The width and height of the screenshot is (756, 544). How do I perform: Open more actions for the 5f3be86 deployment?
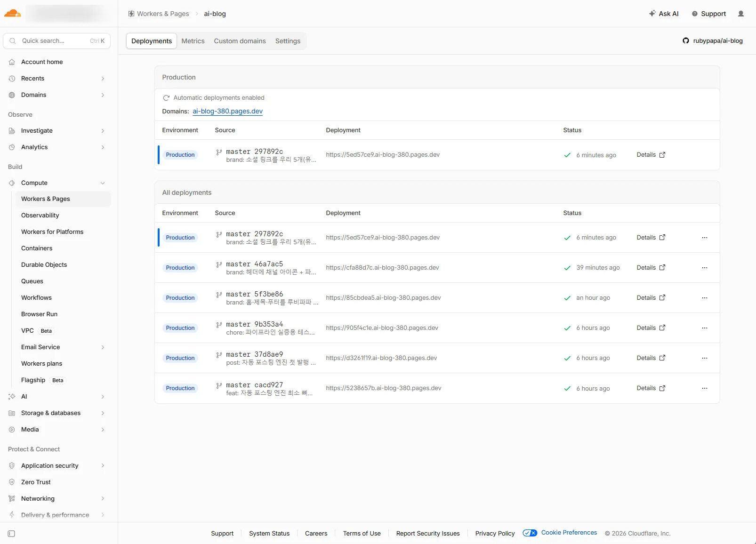(705, 298)
